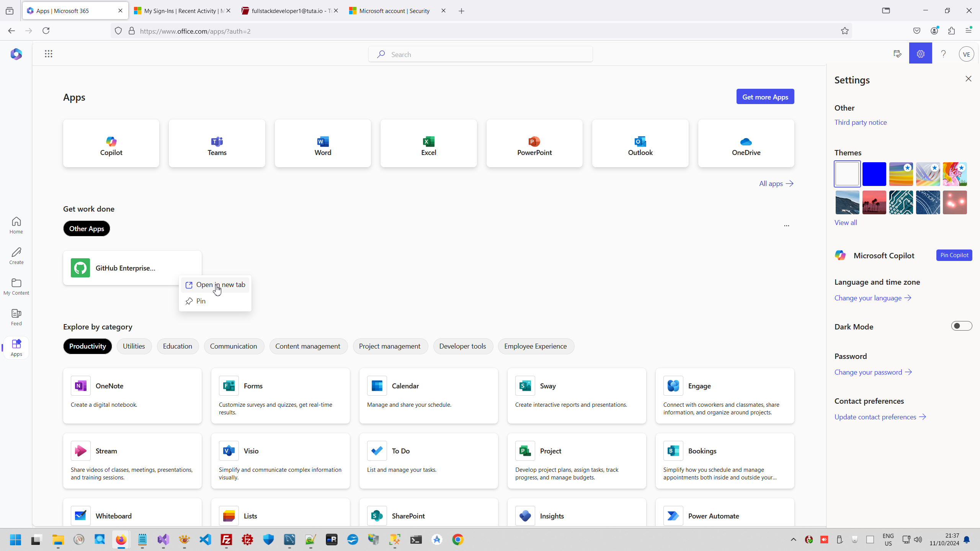The width and height of the screenshot is (980, 551).
Task: Click the Settings gear icon in the header
Action: pos(920,54)
